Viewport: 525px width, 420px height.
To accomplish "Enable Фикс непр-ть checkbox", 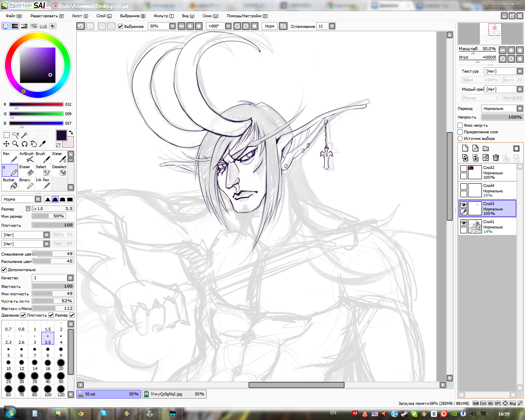I will tap(460, 126).
